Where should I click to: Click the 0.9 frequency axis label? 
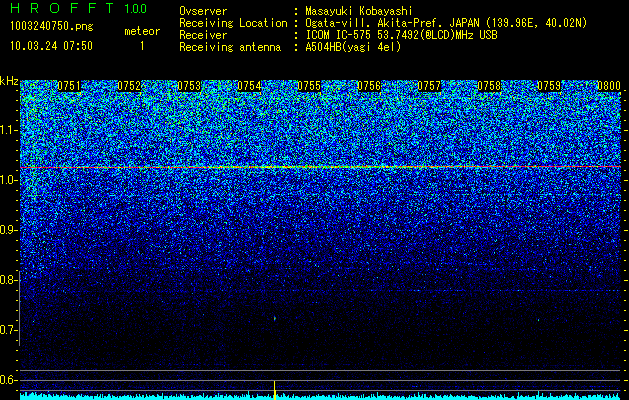[x=9, y=230]
